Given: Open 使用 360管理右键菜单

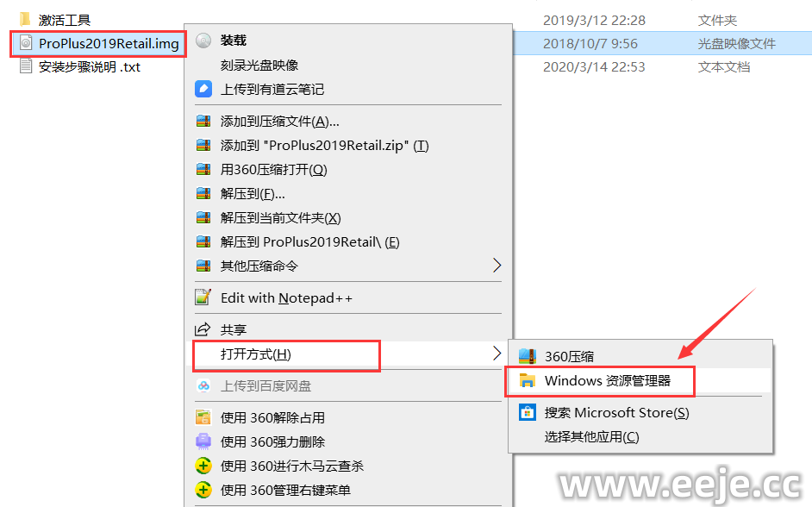Looking at the screenshot, I should (x=285, y=490).
